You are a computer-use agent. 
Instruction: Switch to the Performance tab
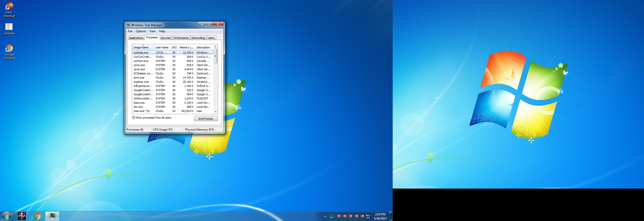pyautogui.click(x=181, y=38)
